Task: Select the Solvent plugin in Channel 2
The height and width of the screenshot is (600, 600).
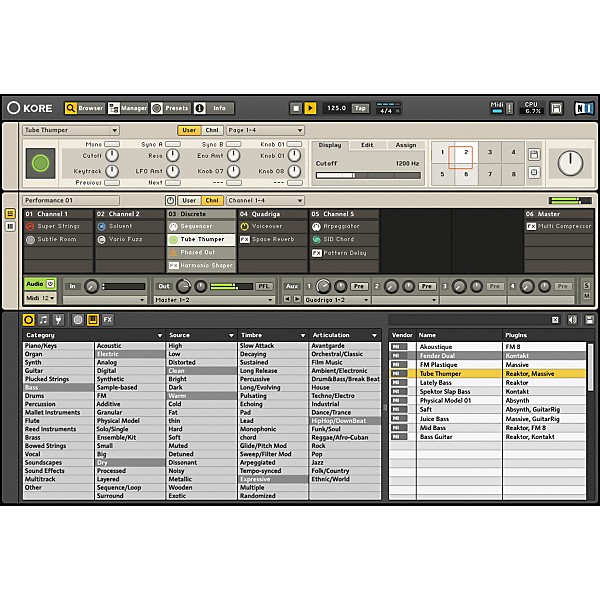Action: click(x=129, y=227)
